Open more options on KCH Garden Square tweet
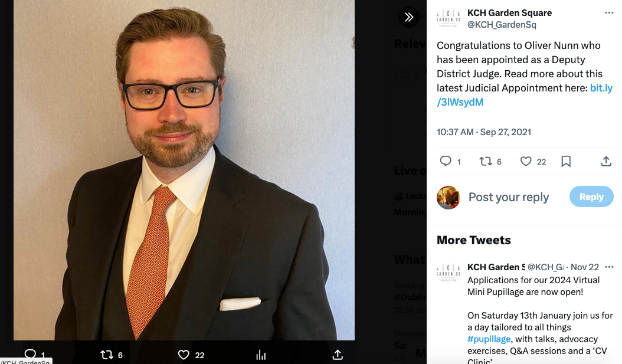622x364 pixels. pos(609,13)
